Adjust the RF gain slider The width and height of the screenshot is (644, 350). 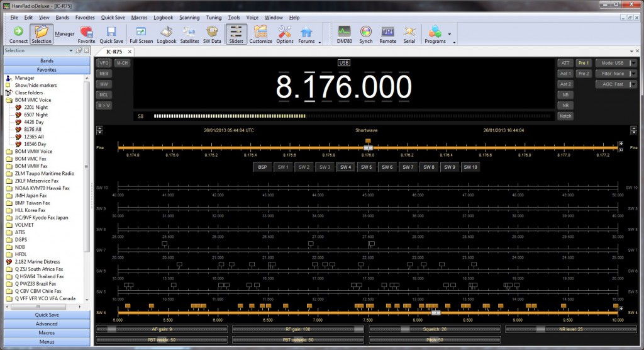(297, 329)
